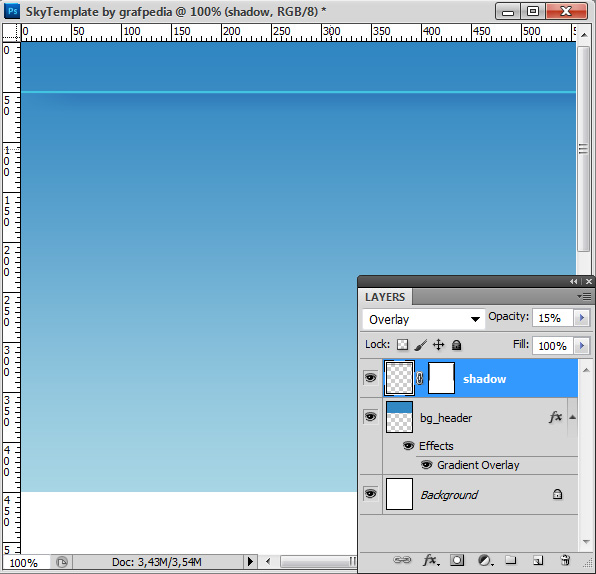This screenshot has width=596, height=574.
Task: Collapse bg_header layer effects list
Action: pyautogui.click(x=572, y=417)
